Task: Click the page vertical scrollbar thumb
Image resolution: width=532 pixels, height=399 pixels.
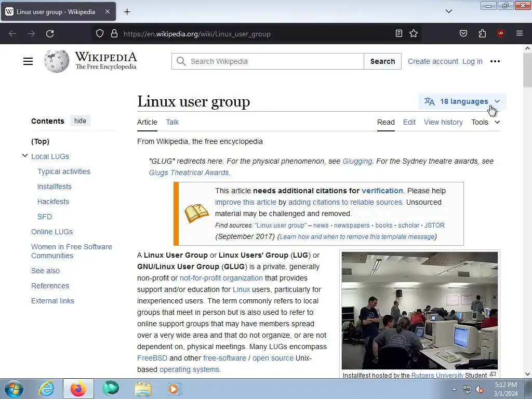Action: pyautogui.click(x=527, y=71)
